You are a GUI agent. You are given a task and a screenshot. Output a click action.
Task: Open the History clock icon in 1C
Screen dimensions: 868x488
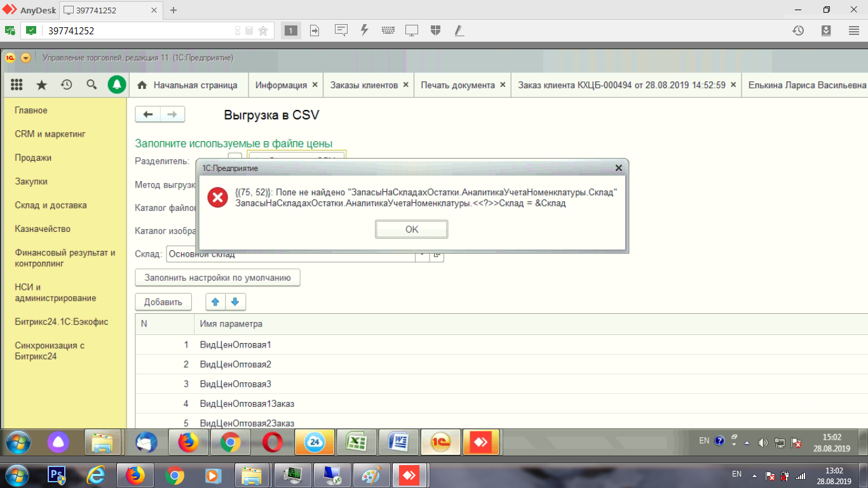click(x=67, y=85)
